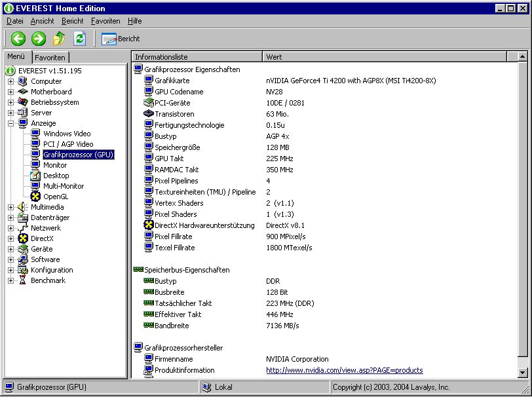Click DirectX Hardwareunterstützung row icon
This screenshot has width=532, height=397.
[149, 225]
